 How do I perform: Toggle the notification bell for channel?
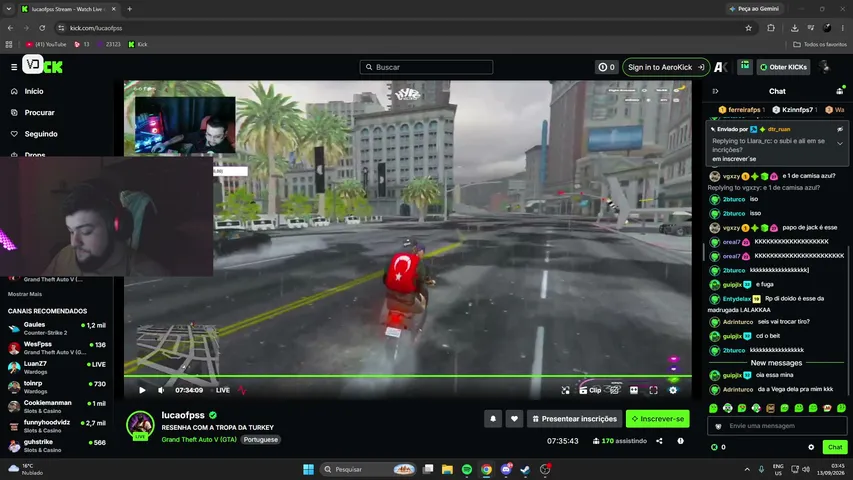(x=493, y=419)
